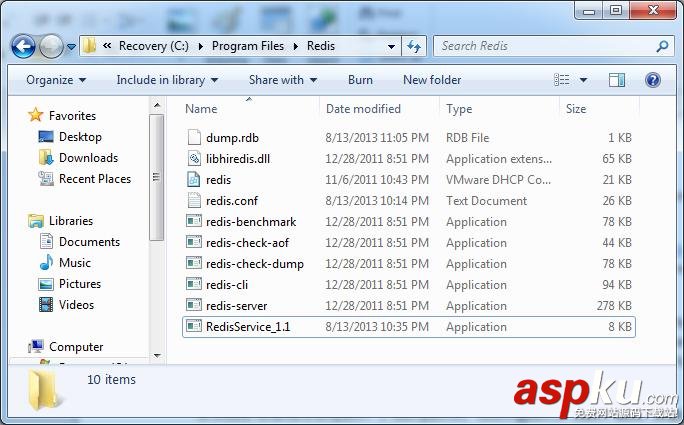Click the redis-server file name
This screenshot has width=684, height=425.
pyautogui.click(x=236, y=306)
